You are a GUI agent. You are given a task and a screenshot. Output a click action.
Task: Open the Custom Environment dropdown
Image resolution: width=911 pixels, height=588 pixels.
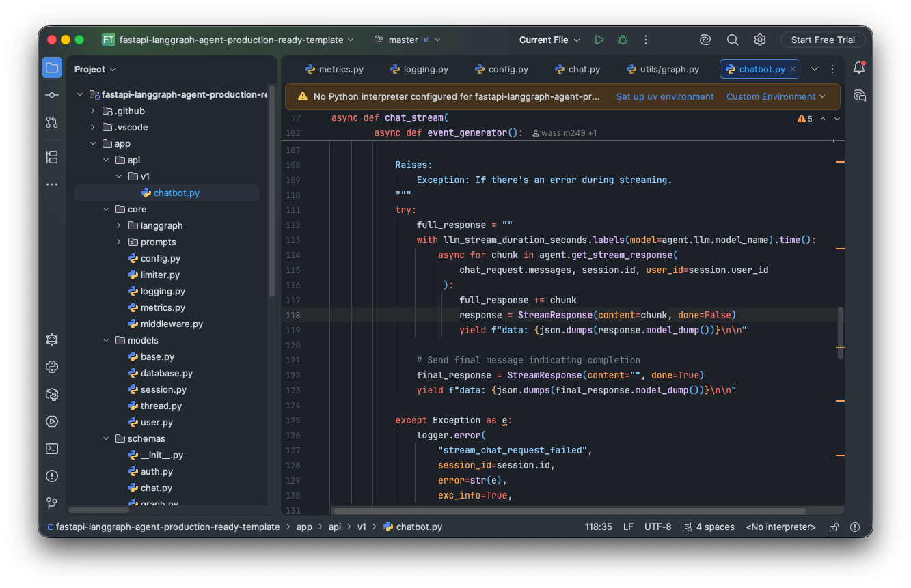click(776, 96)
